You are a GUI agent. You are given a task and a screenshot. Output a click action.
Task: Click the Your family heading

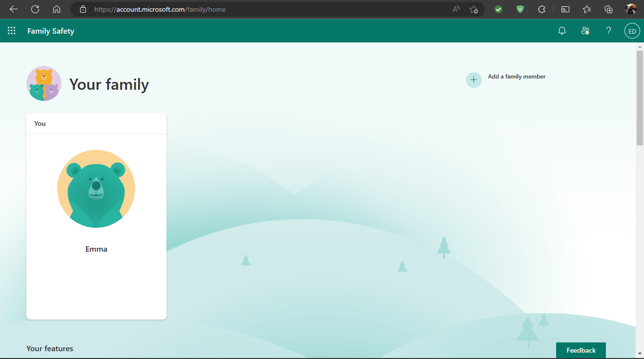[x=109, y=84]
